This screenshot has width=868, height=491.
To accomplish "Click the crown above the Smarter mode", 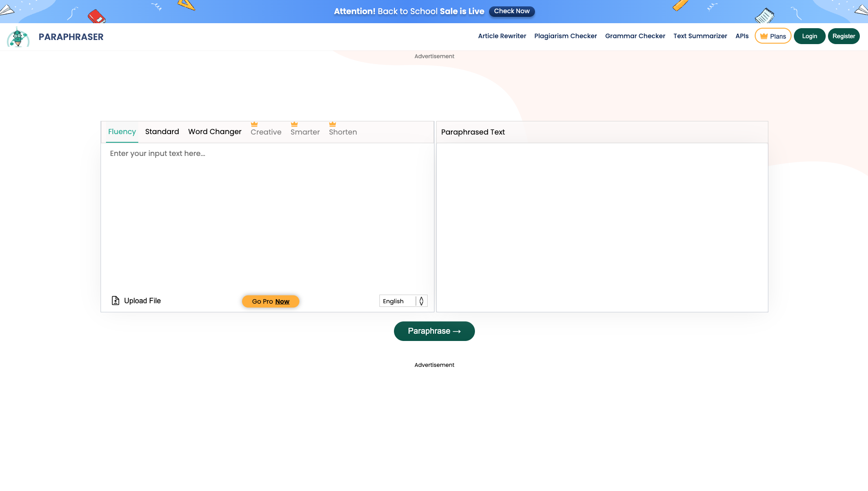I will [294, 124].
